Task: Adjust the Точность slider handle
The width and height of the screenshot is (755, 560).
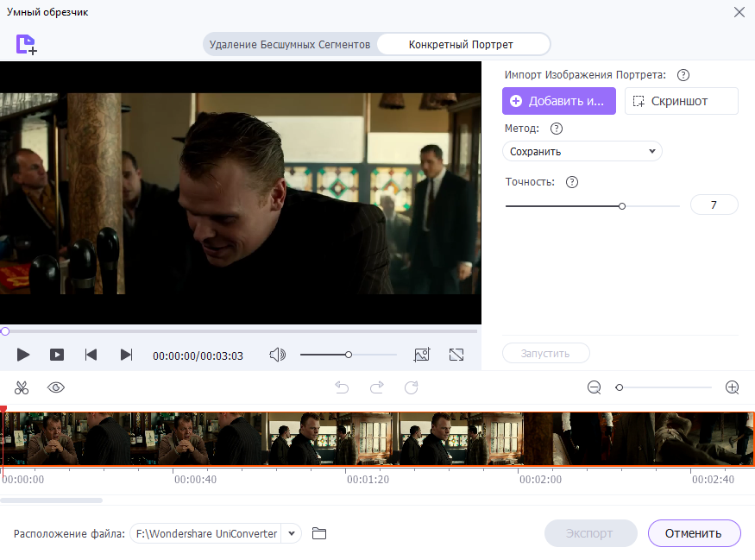Action: tap(621, 206)
